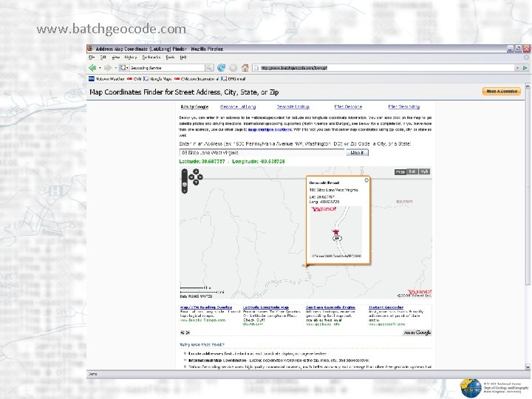Open the search engine selector dropdown
Viewport: 532px width, 399px height.
point(124,68)
